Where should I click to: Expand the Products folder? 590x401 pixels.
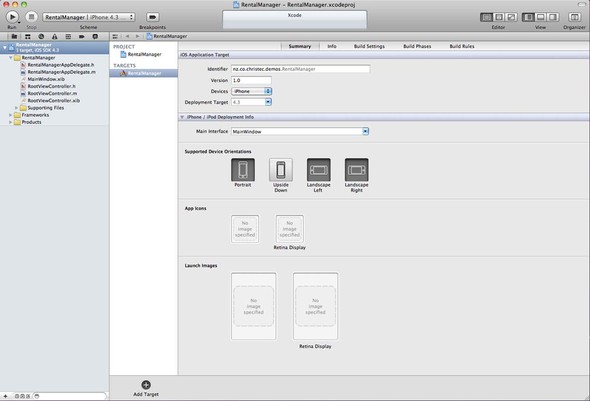point(11,122)
